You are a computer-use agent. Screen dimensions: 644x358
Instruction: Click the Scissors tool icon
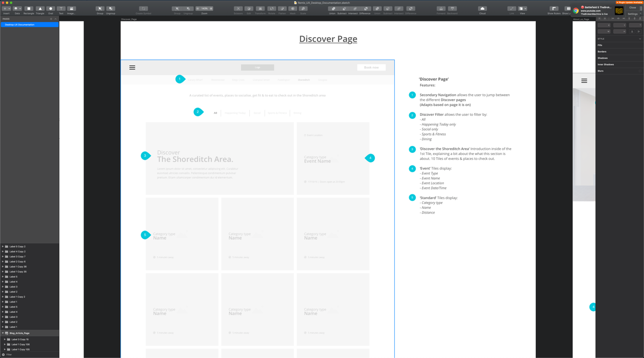tap(238, 9)
